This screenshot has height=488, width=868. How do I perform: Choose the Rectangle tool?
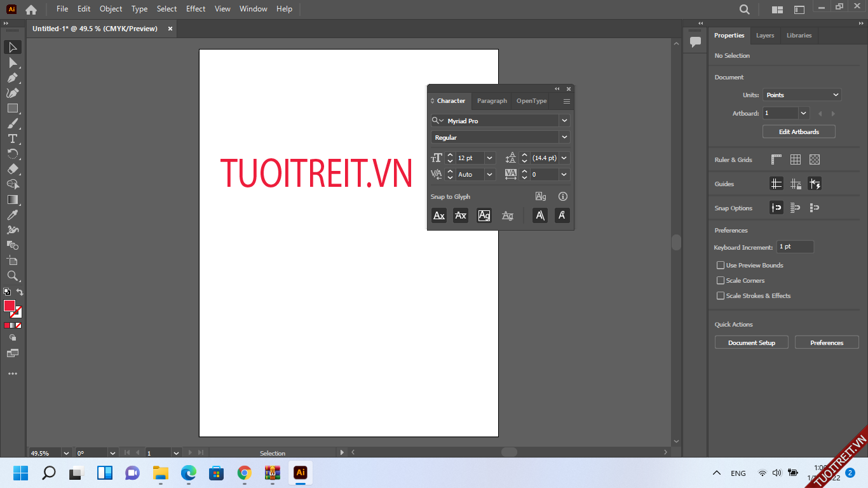coord(12,108)
